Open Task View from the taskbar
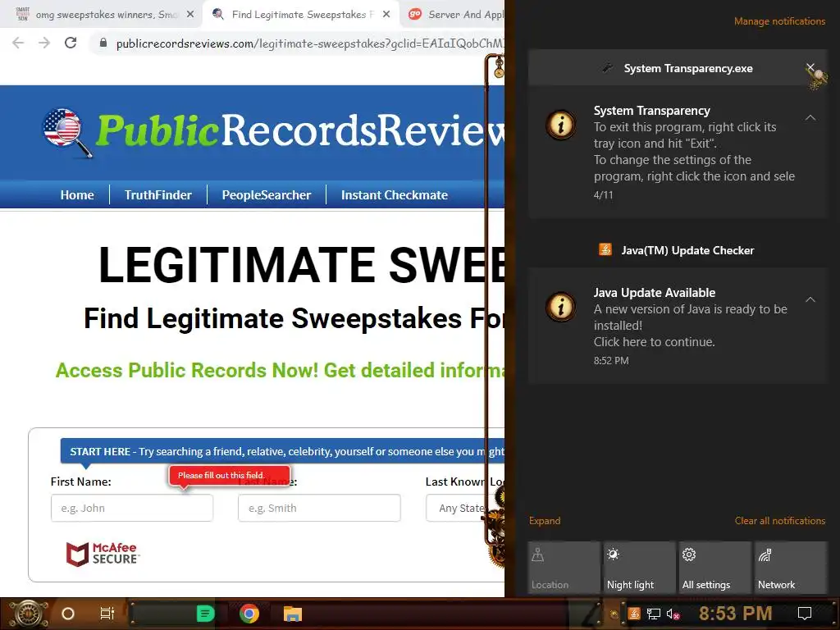 tap(107, 614)
